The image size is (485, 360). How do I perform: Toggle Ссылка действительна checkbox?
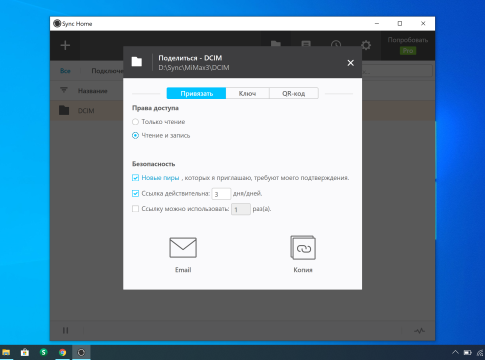pos(135,193)
